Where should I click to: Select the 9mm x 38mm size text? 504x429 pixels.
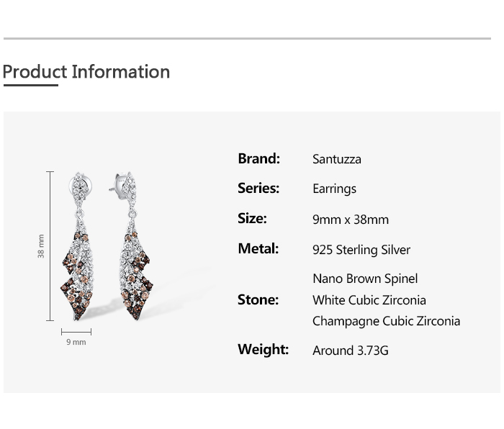coord(351,220)
